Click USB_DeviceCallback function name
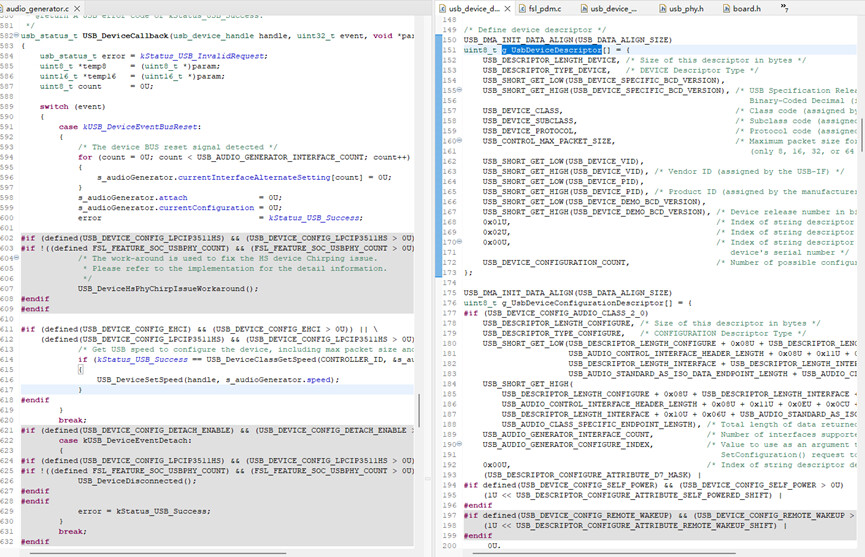 (x=125, y=35)
